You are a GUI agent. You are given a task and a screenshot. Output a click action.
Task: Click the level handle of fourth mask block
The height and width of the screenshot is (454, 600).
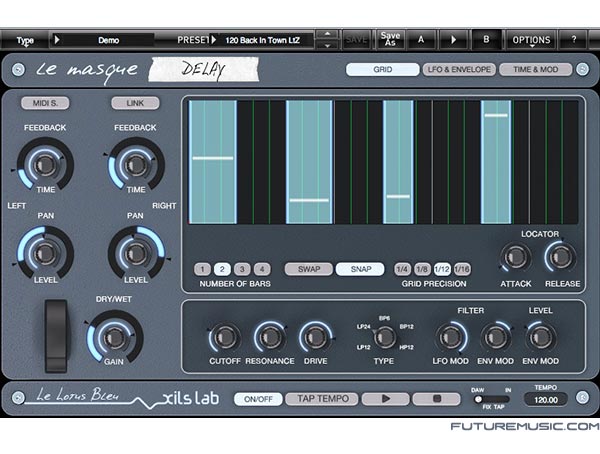tap(496, 115)
